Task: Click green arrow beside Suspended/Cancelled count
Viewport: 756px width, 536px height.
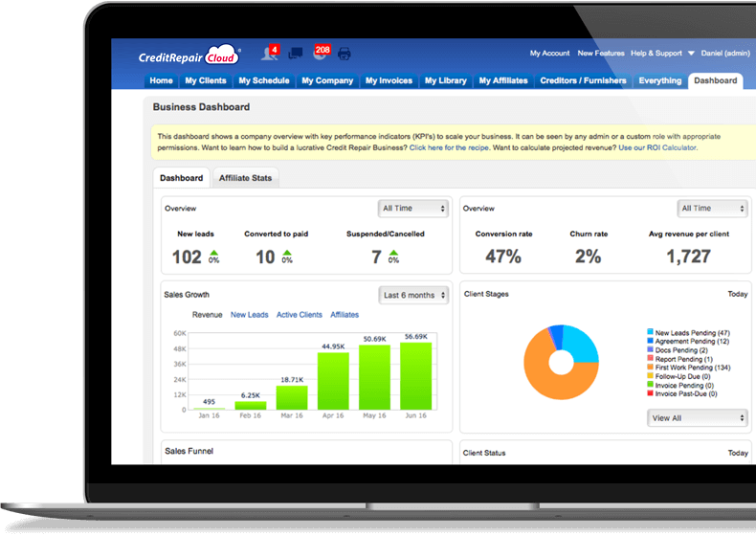Action: click(x=393, y=254)
